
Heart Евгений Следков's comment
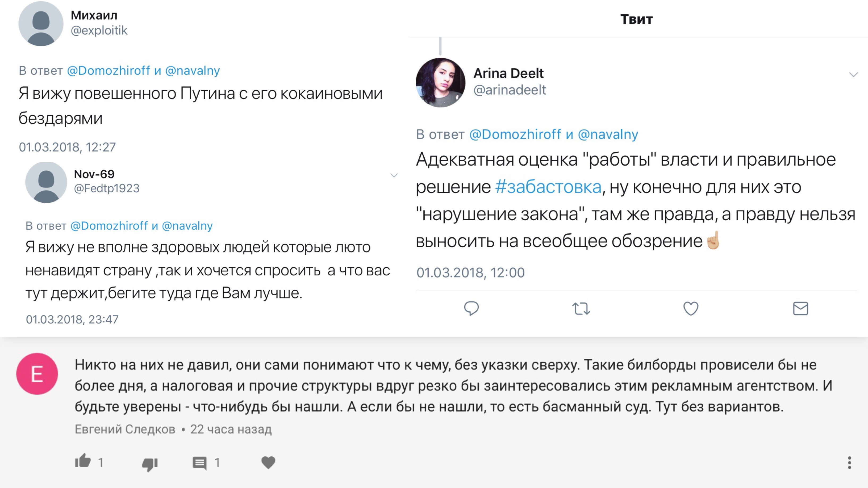coord(268,462)
